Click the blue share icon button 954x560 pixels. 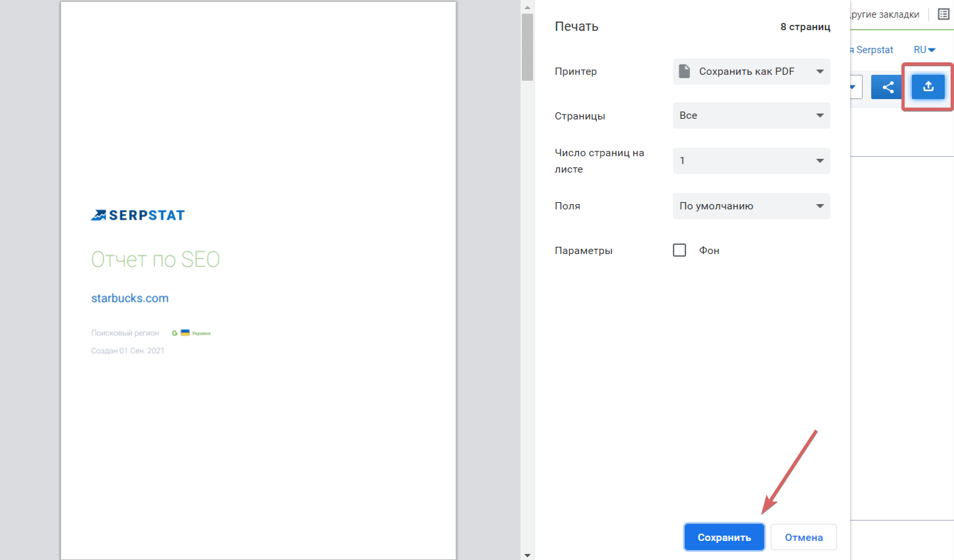888,87
